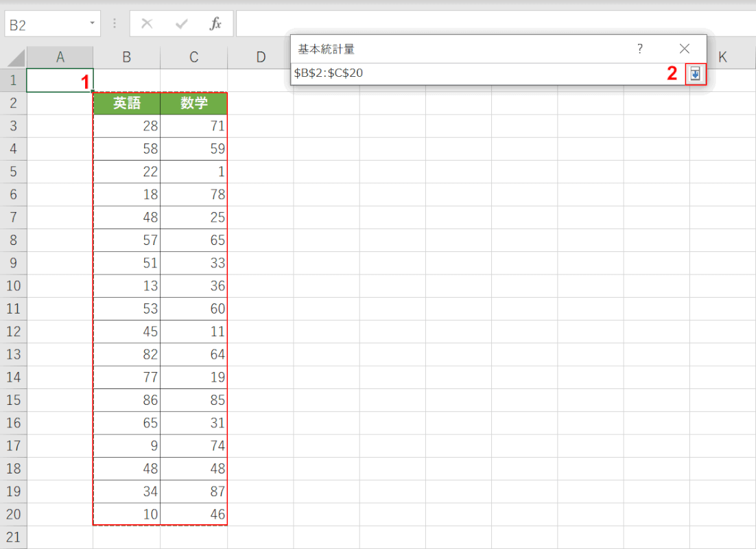756x549 pixels.
Task: Click the 数学 header cell
Action: pyautogui.click(x=193, y=104)
